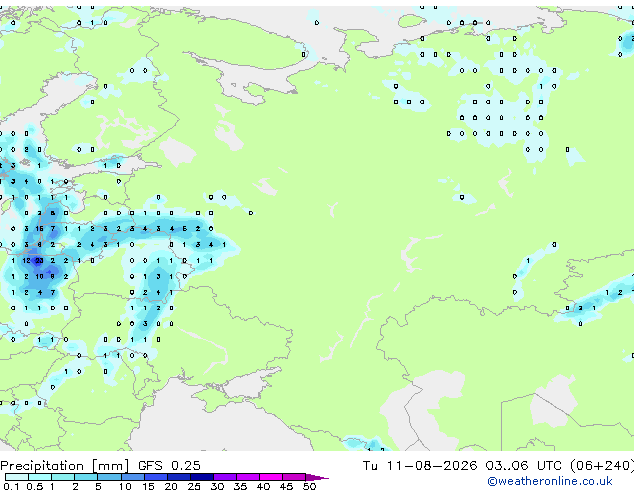The height and width of the screenshot is (490, 634).
Task: Pick the 5 to 10 mm legend swatch
Action: [109, 477]
